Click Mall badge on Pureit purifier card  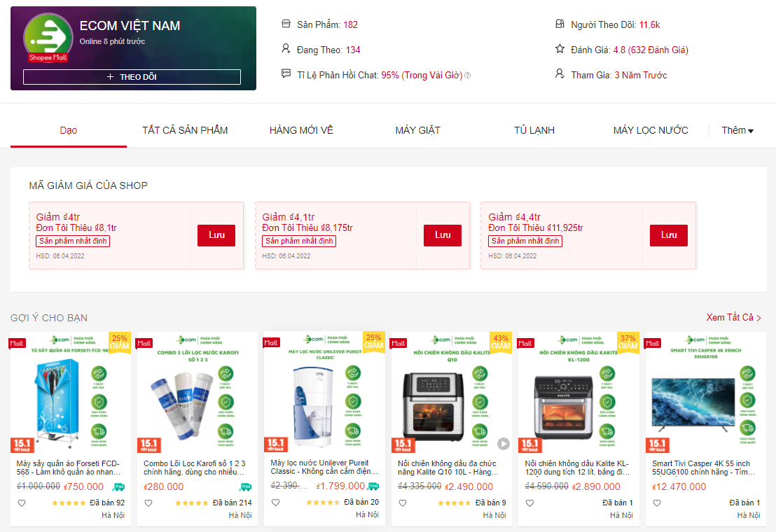[x=271, y=342]
